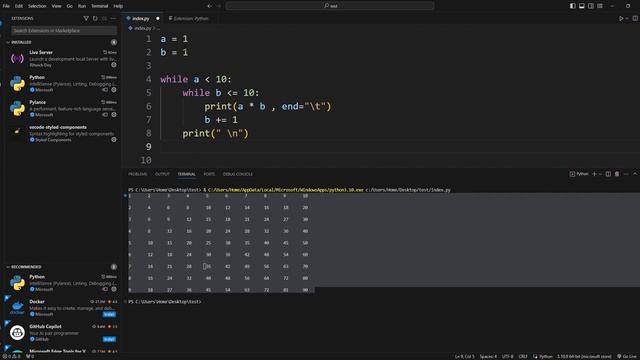
Task: Open the Run menu
Action: point(82,6)
